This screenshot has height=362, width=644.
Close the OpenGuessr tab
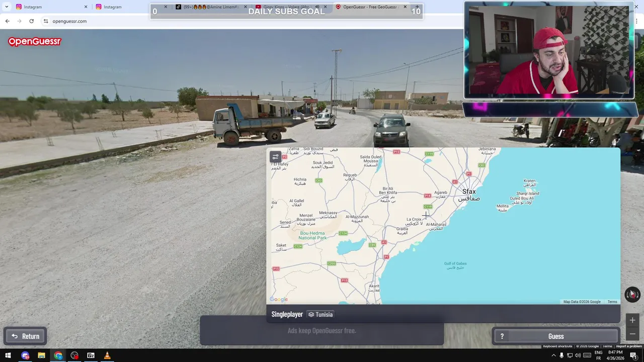405,7
